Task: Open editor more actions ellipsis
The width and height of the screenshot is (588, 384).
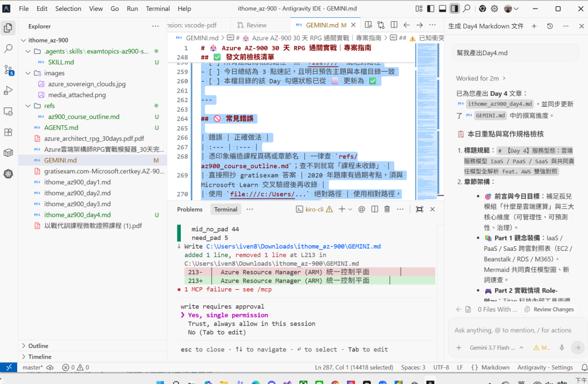Action: click(x=432, y=25)
